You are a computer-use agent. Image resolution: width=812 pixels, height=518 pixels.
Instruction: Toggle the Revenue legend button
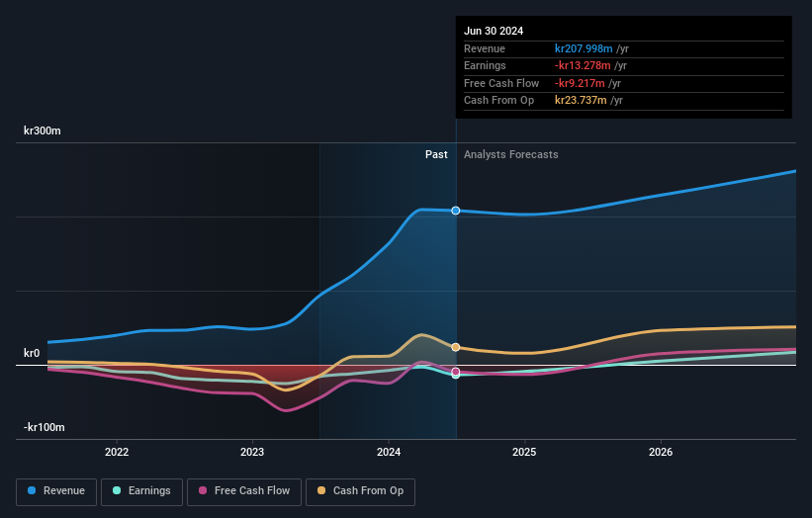(x=56, y=491)
